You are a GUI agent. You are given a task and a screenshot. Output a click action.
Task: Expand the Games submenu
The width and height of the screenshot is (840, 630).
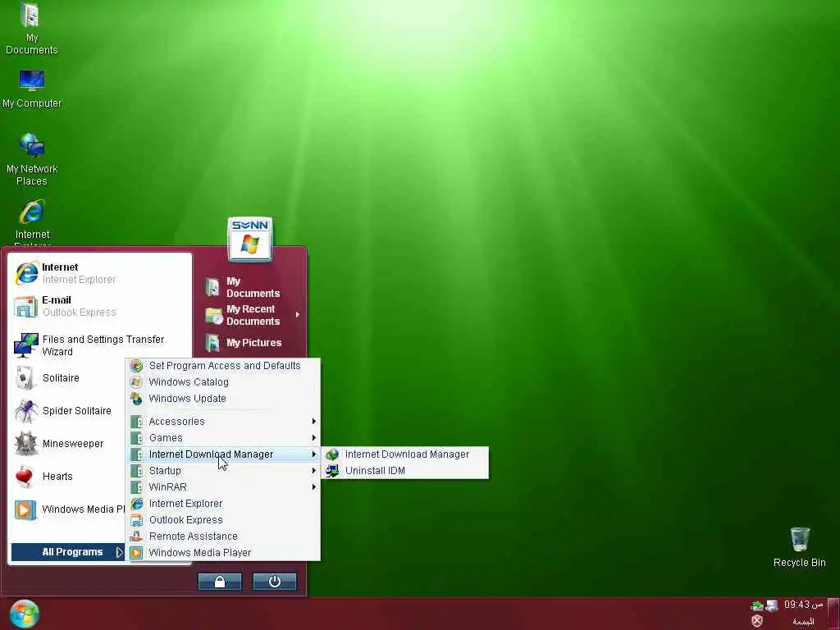point(223,438)
